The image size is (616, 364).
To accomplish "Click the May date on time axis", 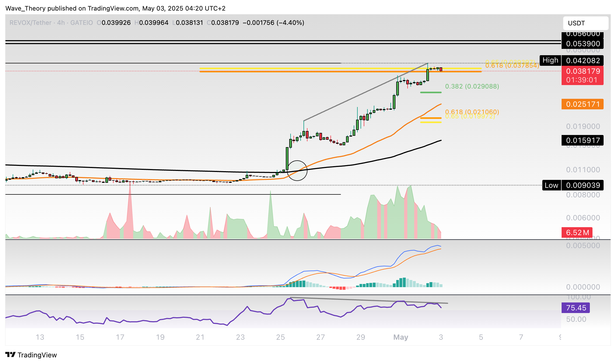I will [400, 337].
